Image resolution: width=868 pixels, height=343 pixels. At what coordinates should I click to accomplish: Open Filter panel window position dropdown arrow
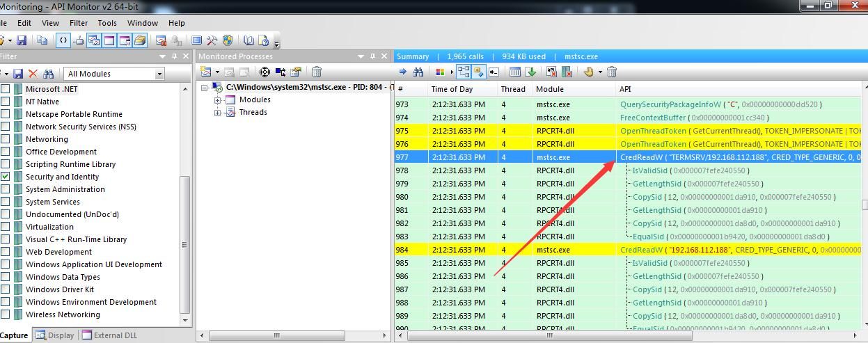point(162,56)
